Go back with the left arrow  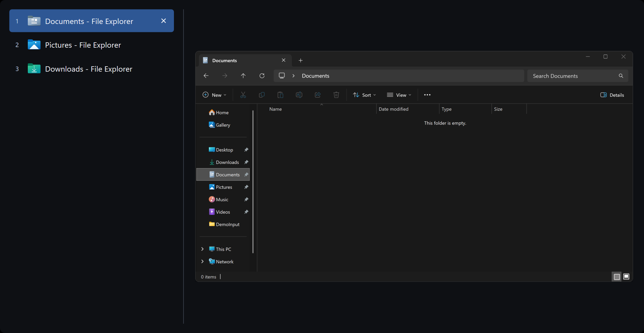coord(206,76)
